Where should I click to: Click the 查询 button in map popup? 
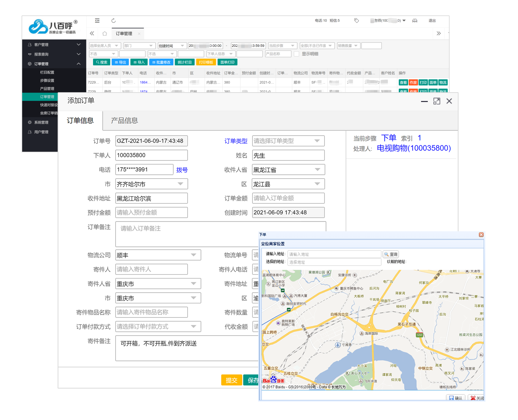[x=391, y=254]
